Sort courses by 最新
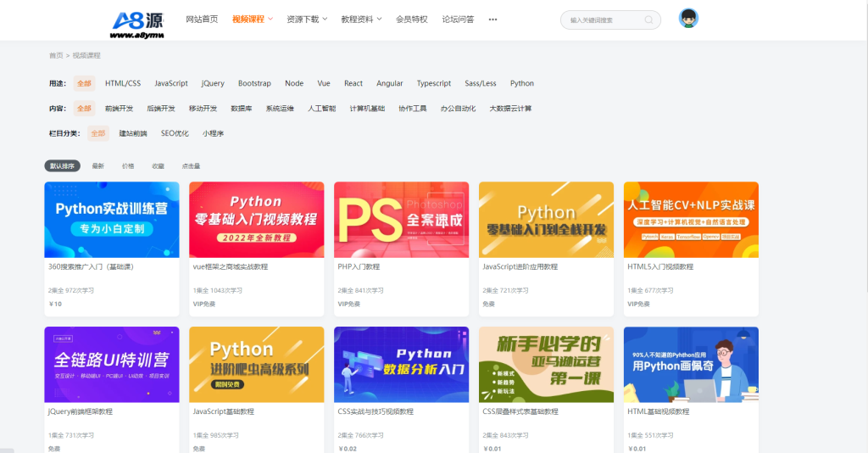 [x=98, y=166]
